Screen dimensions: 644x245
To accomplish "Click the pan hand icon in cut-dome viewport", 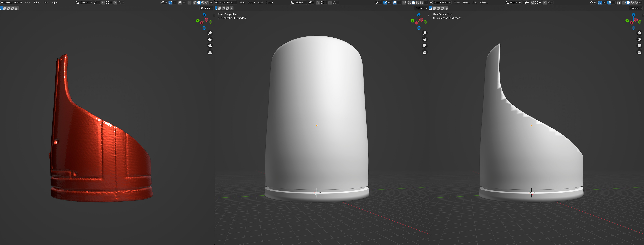I will tap(639, 39).
